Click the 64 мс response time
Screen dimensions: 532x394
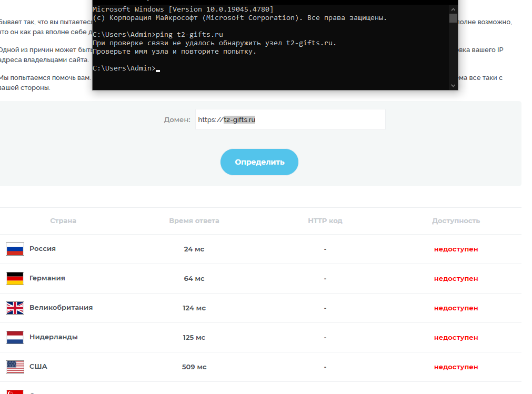click(x=194, y=278)
